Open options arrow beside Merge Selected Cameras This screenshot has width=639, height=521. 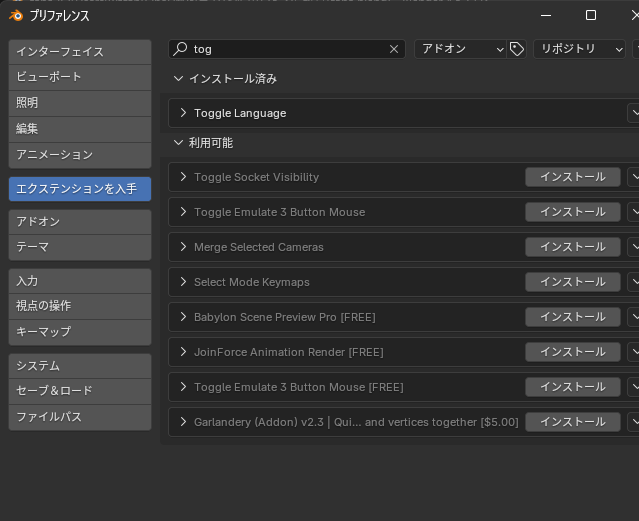click(633, 247)
